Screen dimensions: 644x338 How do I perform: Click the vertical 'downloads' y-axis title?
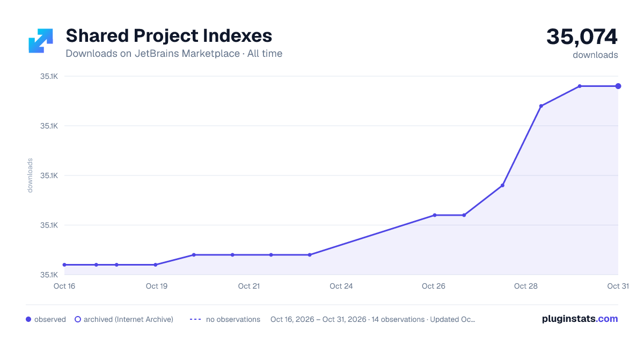[x=30, y=175]
